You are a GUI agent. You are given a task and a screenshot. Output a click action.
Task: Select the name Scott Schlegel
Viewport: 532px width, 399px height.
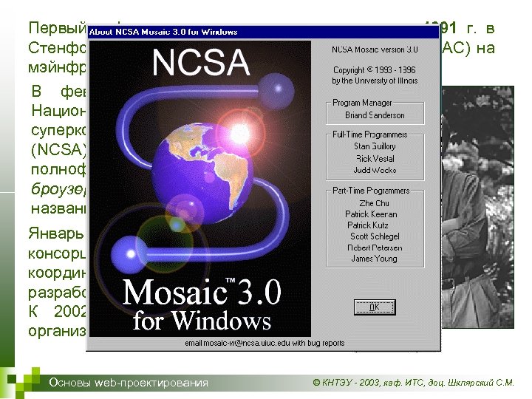pos(375,236)
